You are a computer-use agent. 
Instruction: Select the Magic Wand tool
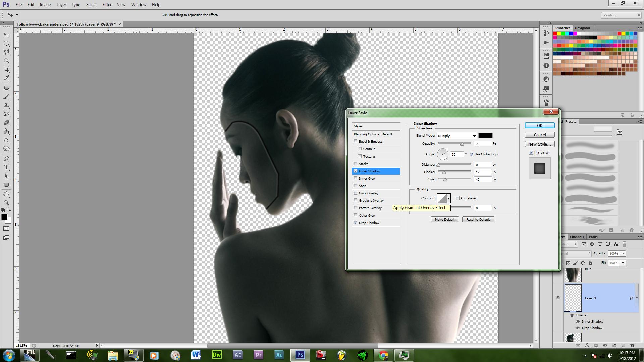(x=6, y=61)
